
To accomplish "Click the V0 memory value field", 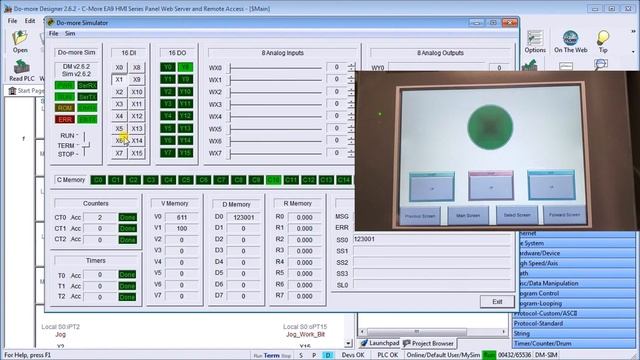I will (x=182, y=218).
